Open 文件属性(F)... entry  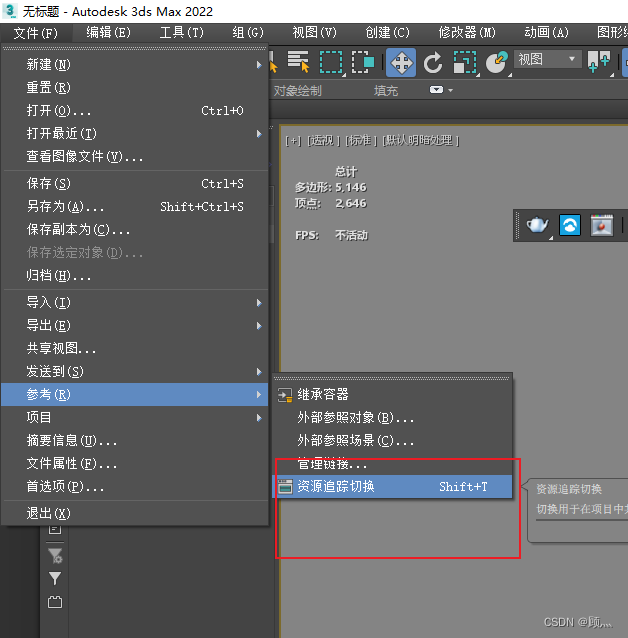(135, 464)
